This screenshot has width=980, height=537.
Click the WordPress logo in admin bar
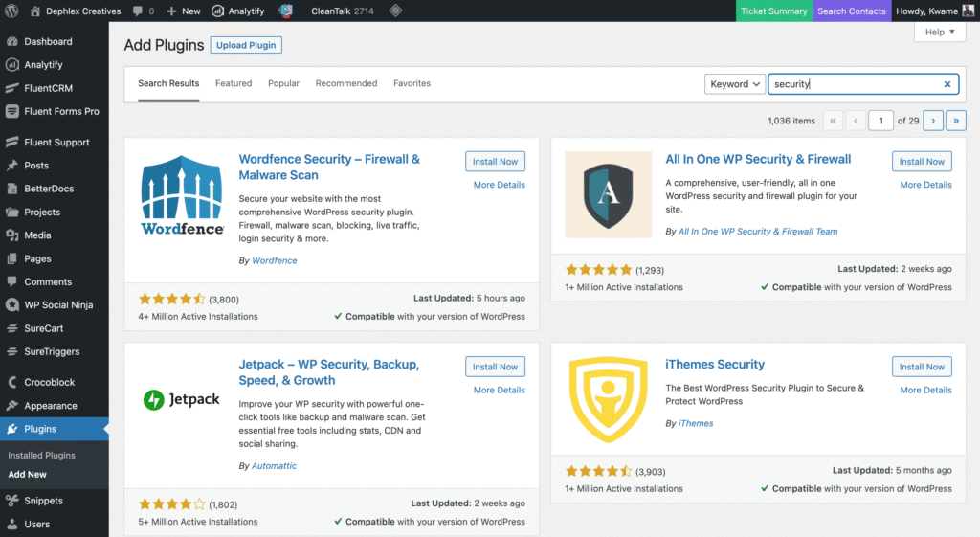(x=12, y=11)
